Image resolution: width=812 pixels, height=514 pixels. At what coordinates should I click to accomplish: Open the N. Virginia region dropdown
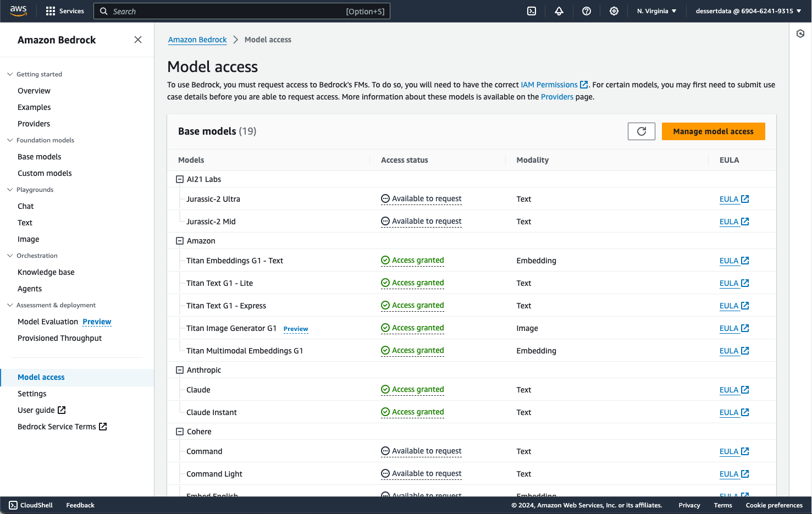656,11
